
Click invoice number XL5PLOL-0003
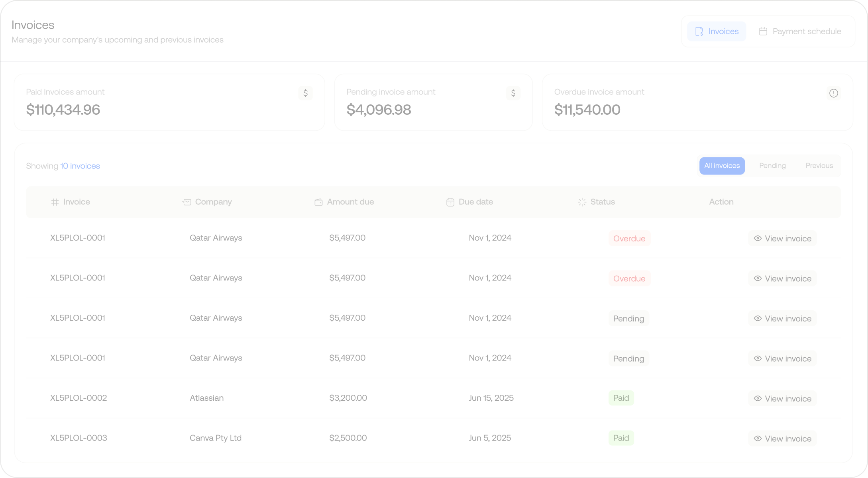(79, 438)
